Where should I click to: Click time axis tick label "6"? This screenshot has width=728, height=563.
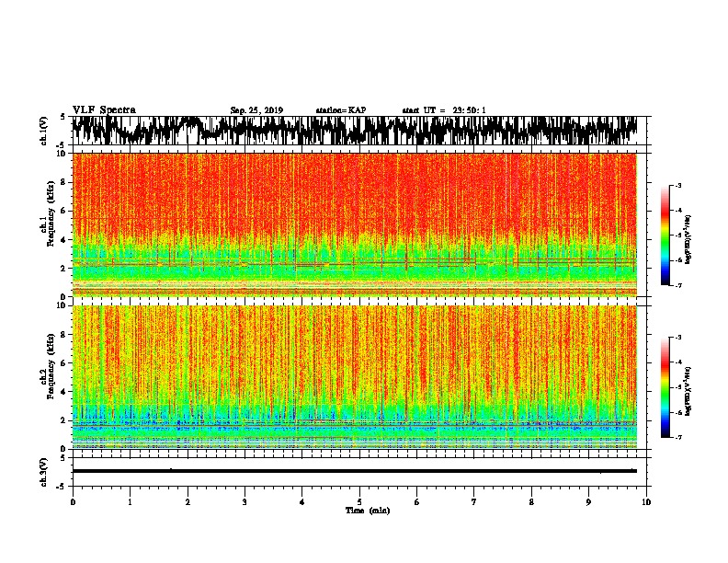pyautogui.click(x=417, y=502)
